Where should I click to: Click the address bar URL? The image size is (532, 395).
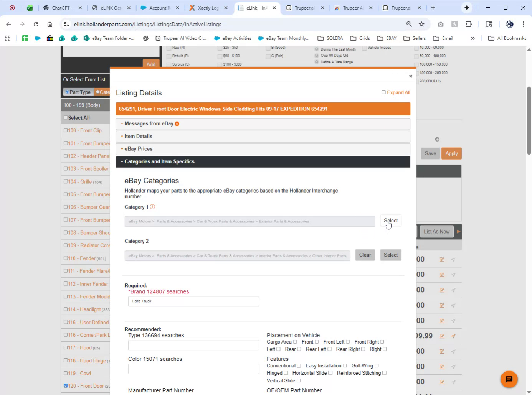148,24
